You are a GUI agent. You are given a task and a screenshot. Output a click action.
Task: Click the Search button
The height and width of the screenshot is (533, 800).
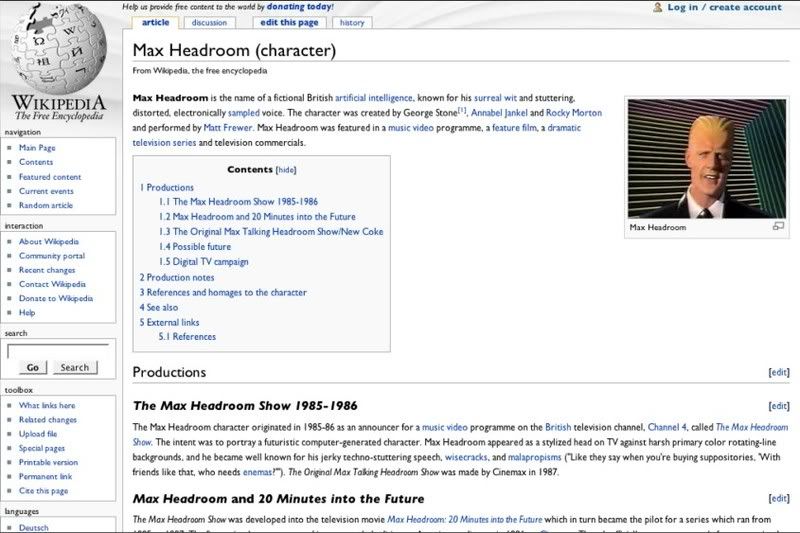(x=74, y=367)
